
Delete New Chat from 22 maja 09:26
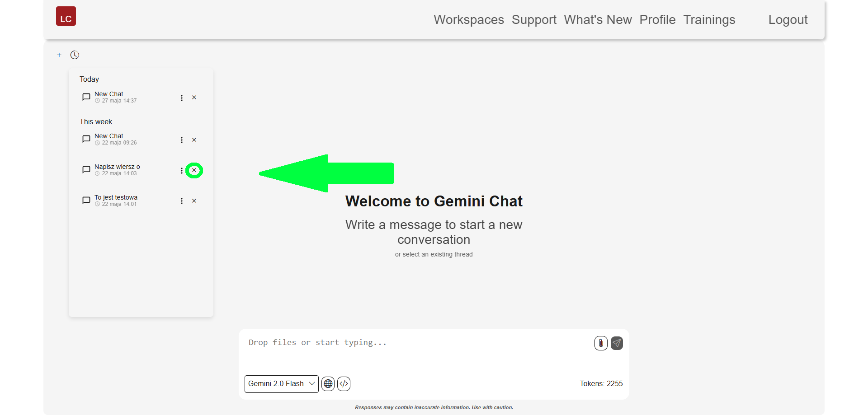pyautogui.click(x=194, y=140)
